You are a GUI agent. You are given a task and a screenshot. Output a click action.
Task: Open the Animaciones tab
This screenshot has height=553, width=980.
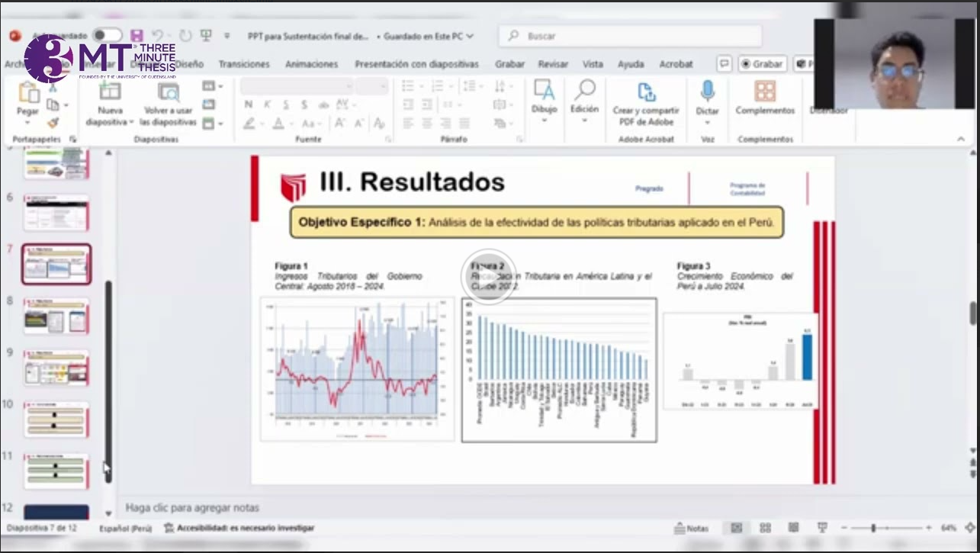tap(311, 64)
